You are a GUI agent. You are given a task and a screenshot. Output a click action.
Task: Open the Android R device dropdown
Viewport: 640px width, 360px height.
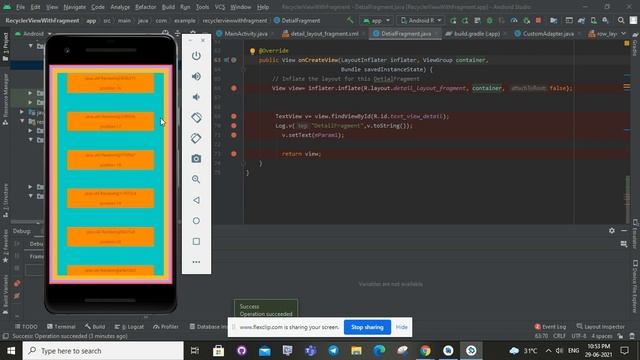click(x=421, y=20)
